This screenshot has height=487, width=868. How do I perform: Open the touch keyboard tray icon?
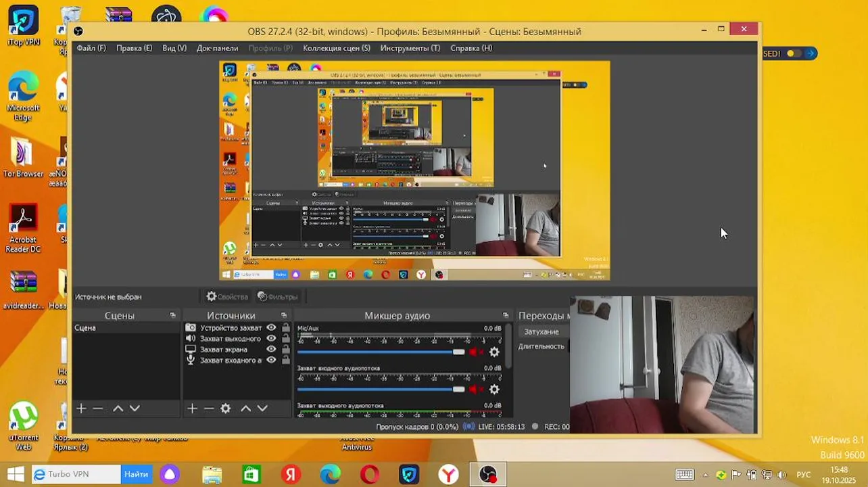point(684,475)
